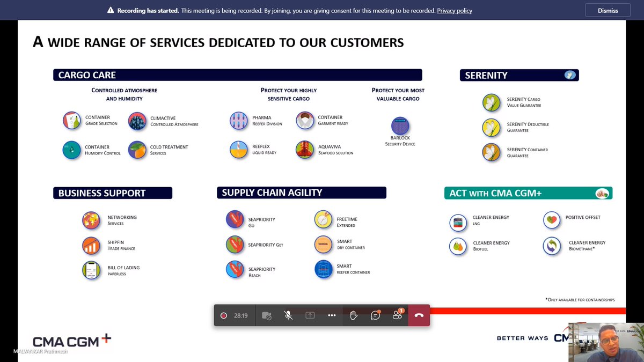Click the Serenity section header

click(x=519, y=76)
